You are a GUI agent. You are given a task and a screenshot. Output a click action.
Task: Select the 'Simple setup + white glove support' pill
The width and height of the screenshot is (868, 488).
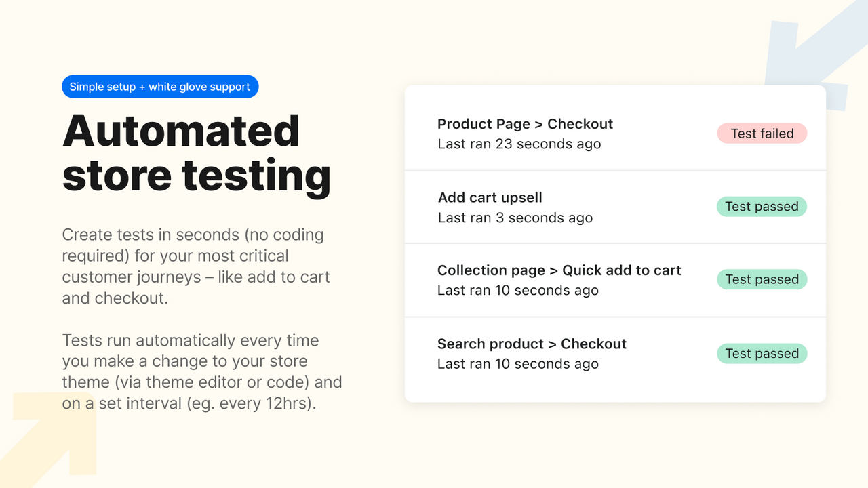(x=160, y=86)
